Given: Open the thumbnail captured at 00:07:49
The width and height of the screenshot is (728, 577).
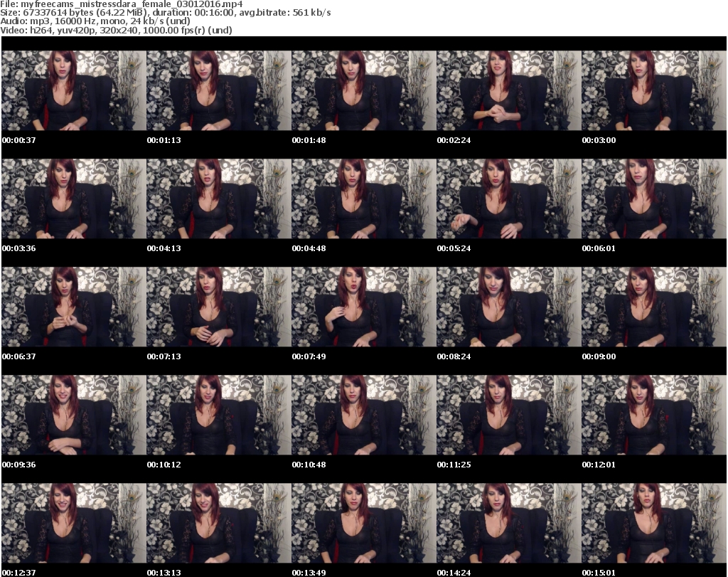Looking at the screenshot, I should [363, 307].
